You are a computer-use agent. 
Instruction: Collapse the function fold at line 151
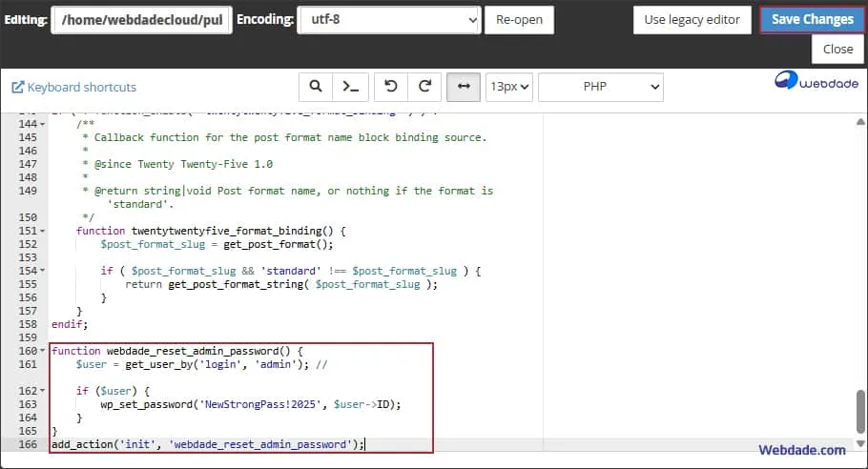[x=43, y=232]
